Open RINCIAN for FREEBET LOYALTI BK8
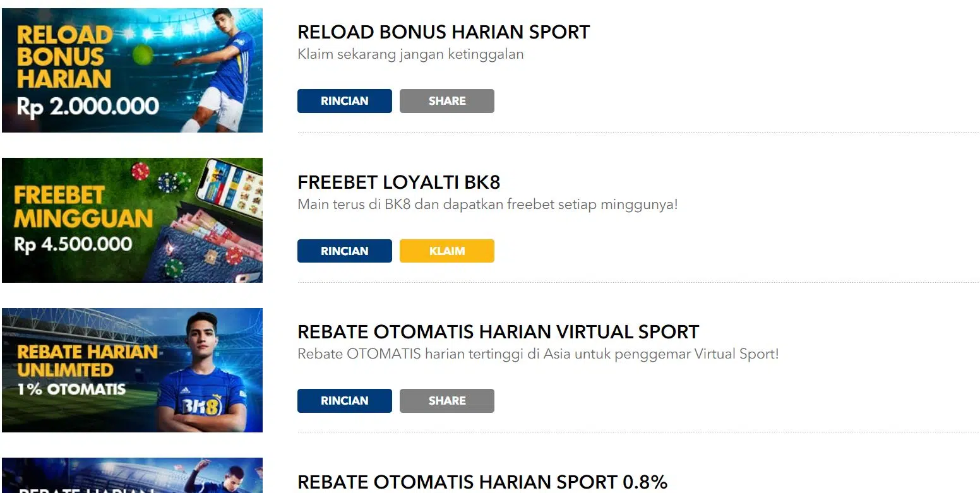 point(344,251)
